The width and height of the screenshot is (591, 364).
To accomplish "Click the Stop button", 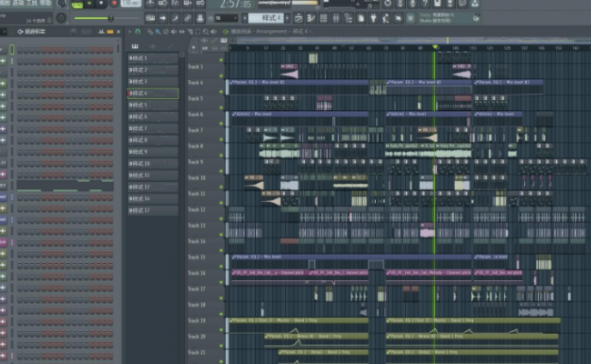I will pos(101,4).
